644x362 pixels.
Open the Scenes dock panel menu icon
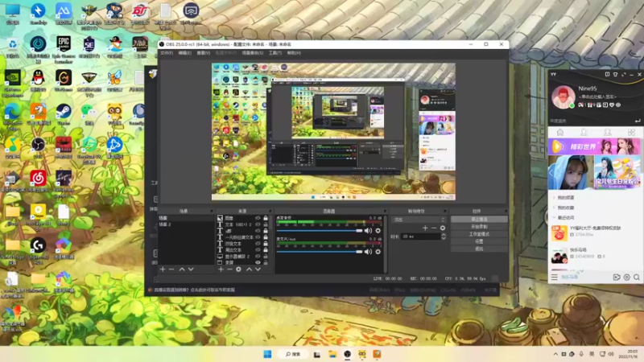point(212,211)
